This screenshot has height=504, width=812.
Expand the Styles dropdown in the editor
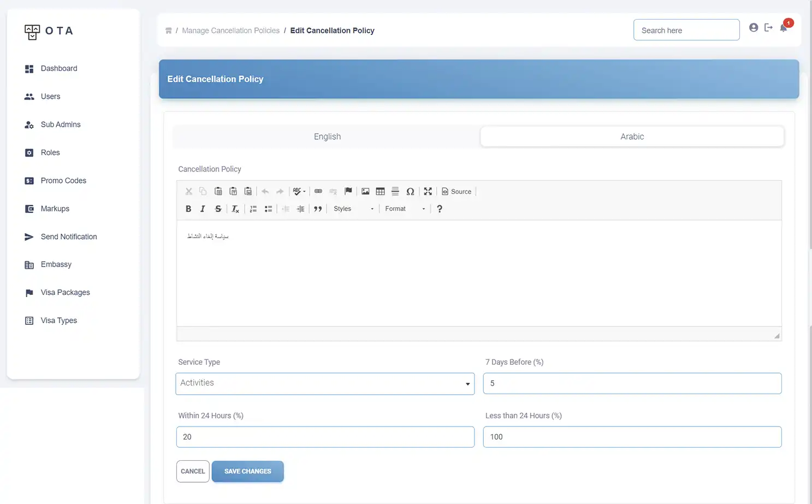point(353,209)
